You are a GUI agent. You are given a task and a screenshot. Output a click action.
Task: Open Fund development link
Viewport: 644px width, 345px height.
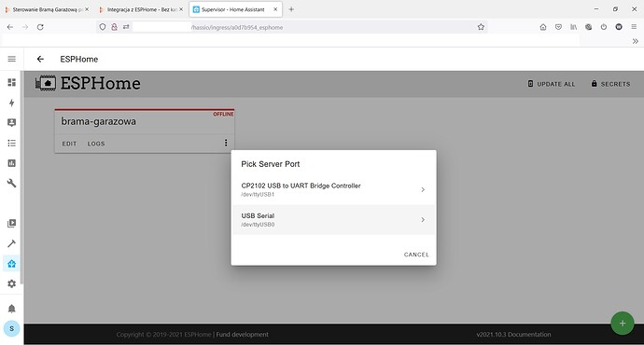(x=243, y=335)
